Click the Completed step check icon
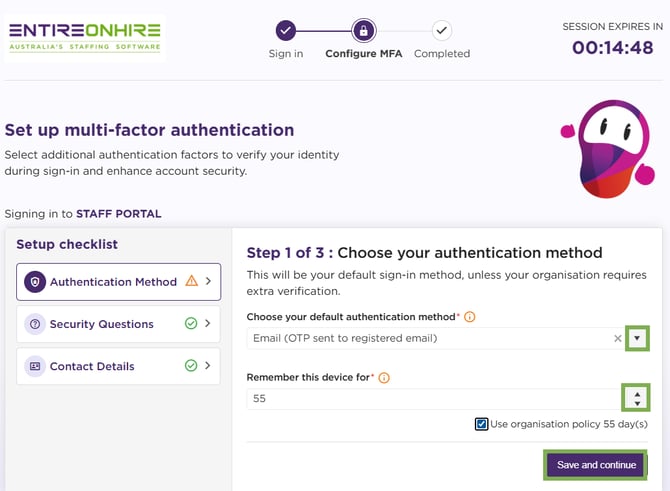 [x=441, y=30]
